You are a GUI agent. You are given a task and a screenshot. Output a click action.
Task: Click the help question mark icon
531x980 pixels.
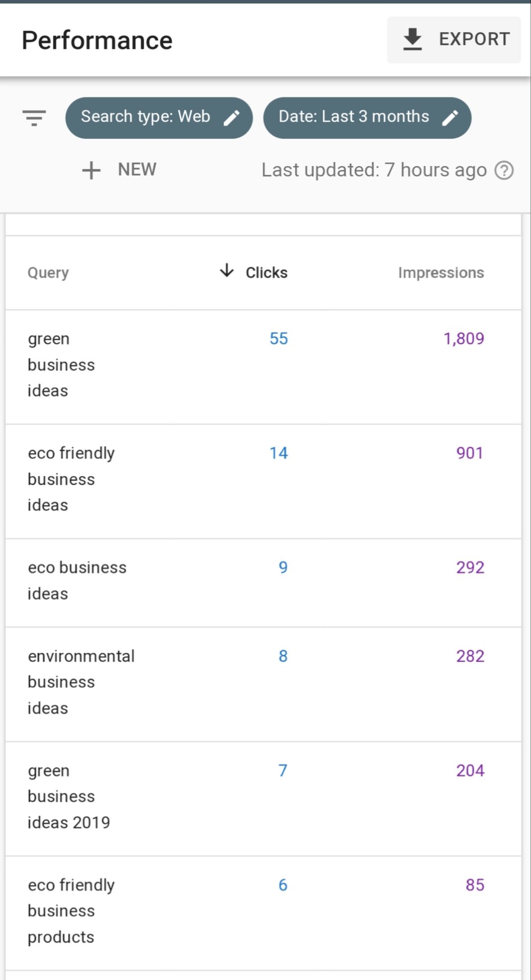pos(504,170)
